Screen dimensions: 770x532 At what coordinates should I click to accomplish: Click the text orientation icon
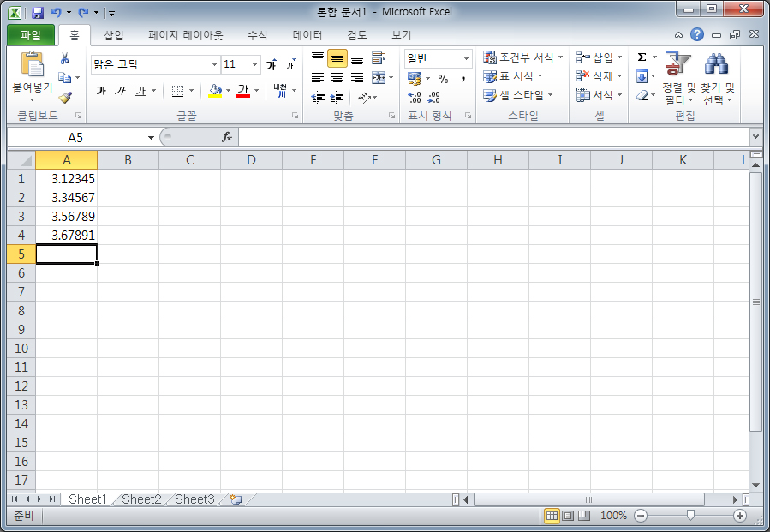(x=364, y=98)
